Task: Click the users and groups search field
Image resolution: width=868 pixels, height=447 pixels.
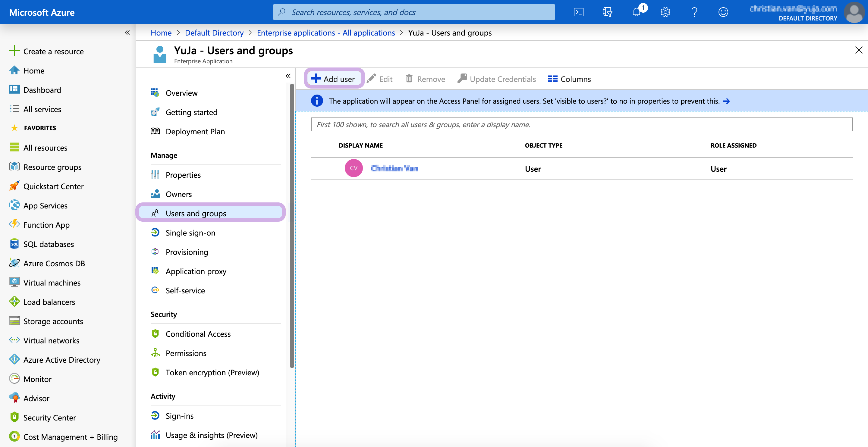Action: [581, 124]
